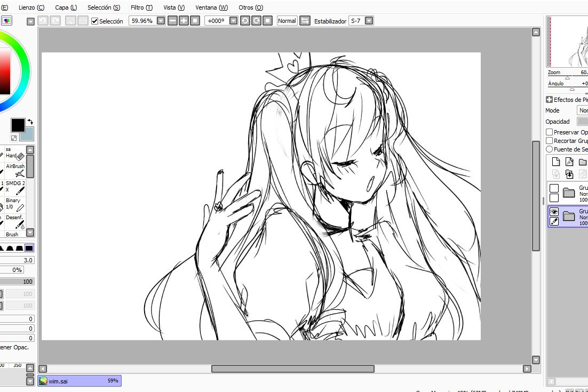Image resolution: width=588 pixels, height=392 pixels.
Task: Click the color mode icon at toolbar start
Action: coord(7,21)
